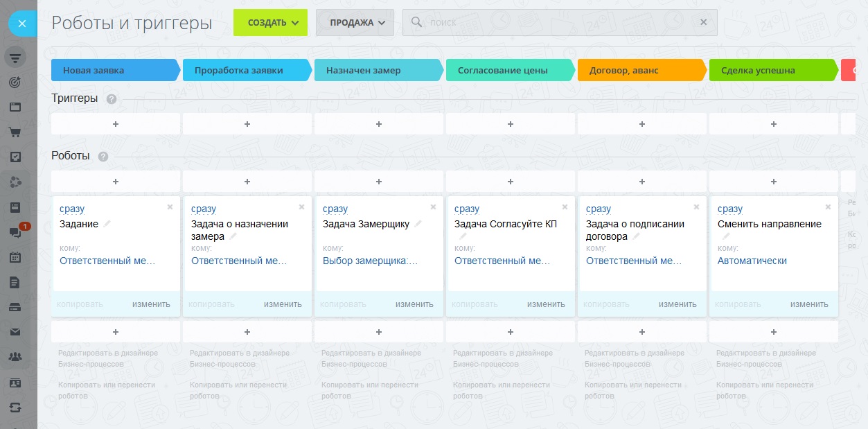Open the calendar icon in the left sidebar
Screen dimensions: 868x429
(x=15, y=257)
